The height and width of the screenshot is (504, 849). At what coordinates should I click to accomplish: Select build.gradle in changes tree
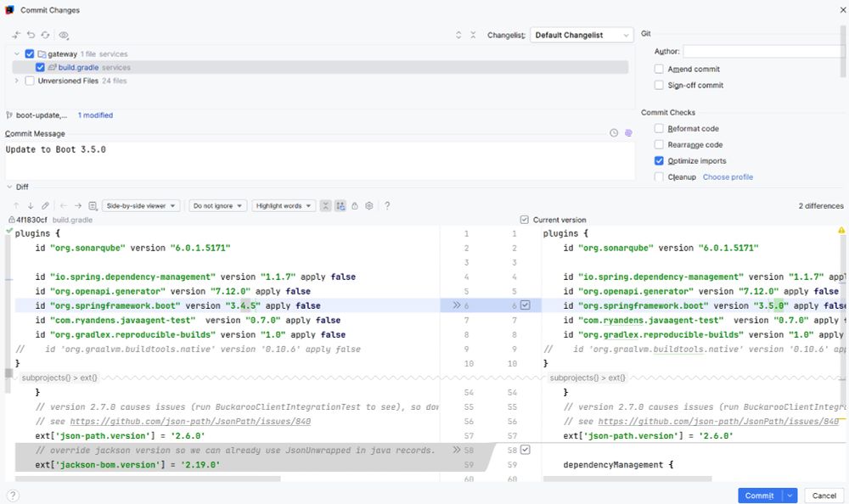click(320, 67)
